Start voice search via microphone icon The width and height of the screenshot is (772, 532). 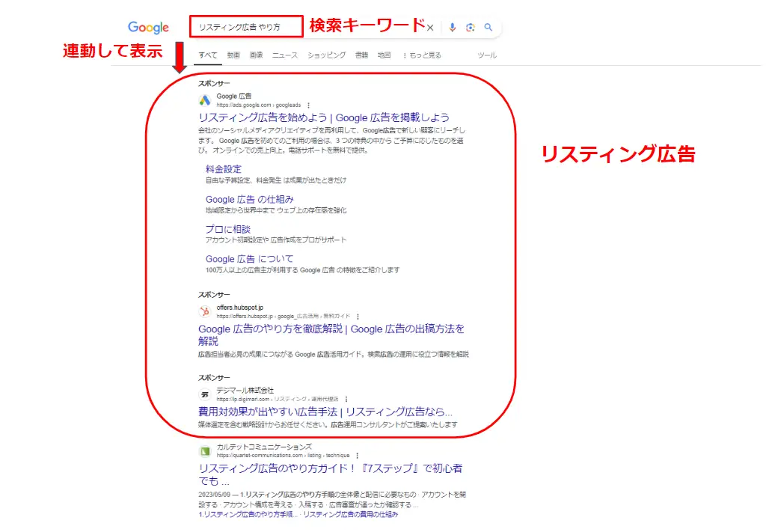click(452, 27)
